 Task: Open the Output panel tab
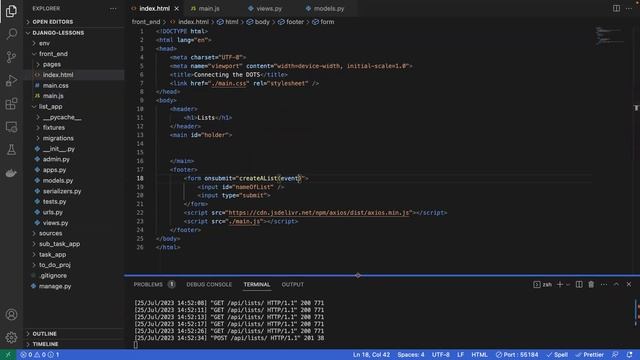[x=293, y=284]
